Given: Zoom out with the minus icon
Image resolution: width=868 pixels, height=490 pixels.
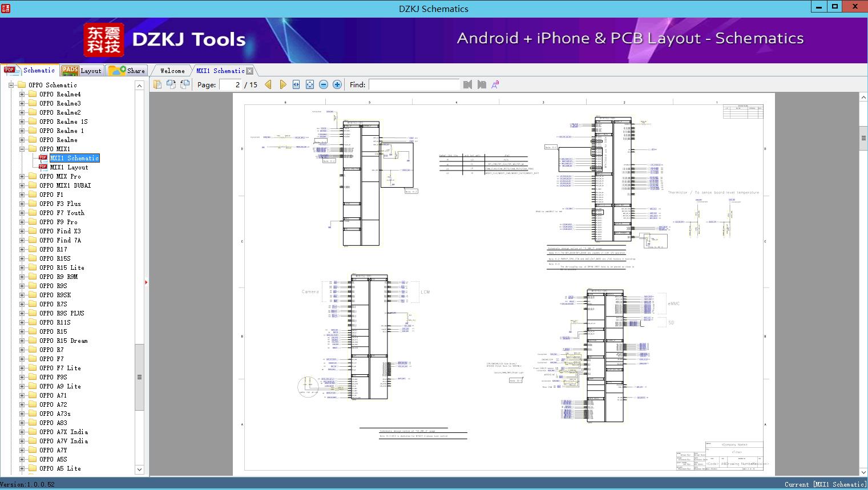Looking at the screenshot, I should (324, 84).
